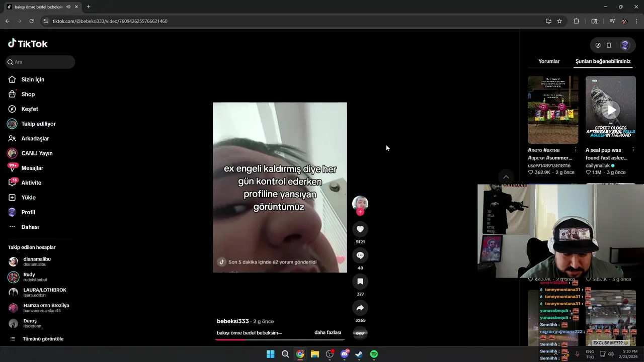Open user9148913818116 profile link
This screenshot has height=362, width=644.
(549, 165)
